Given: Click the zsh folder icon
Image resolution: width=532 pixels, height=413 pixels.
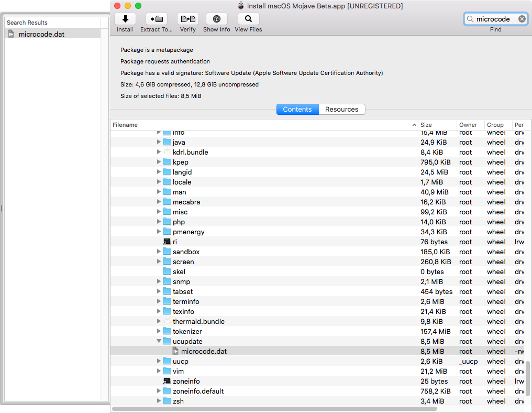Looking at the screenshot, I should tap(167, 401).
